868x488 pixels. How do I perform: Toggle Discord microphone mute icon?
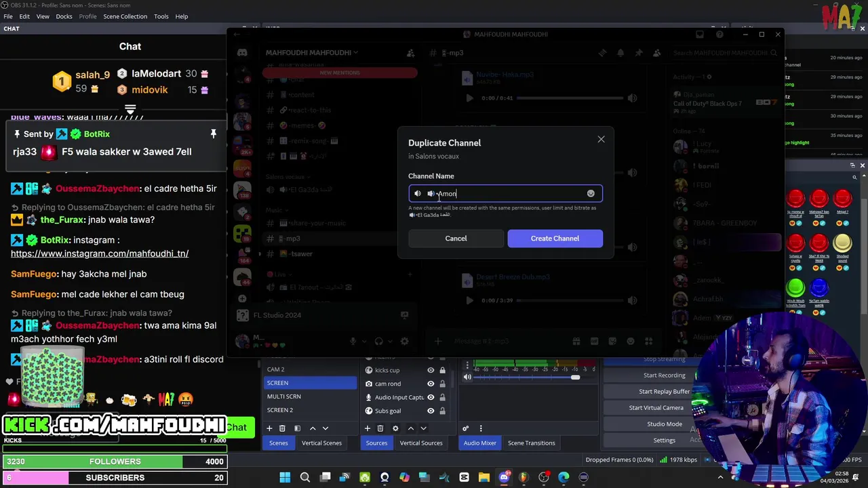tap(353, 342)
